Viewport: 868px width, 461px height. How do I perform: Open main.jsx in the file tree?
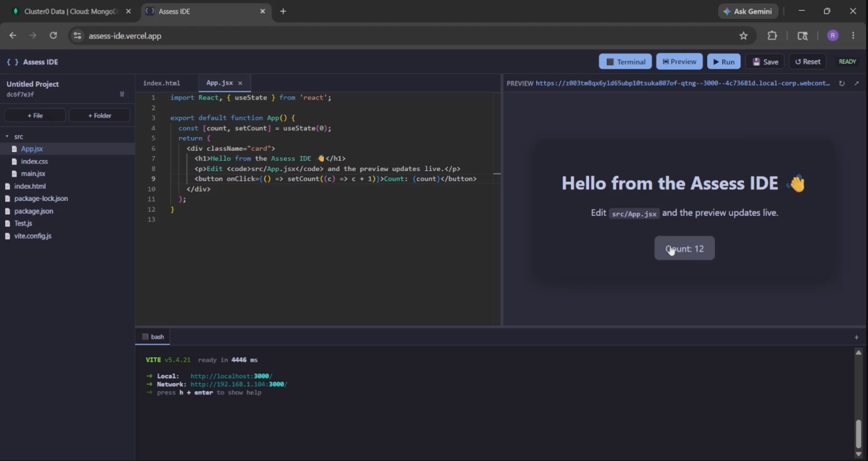point(33,173)
